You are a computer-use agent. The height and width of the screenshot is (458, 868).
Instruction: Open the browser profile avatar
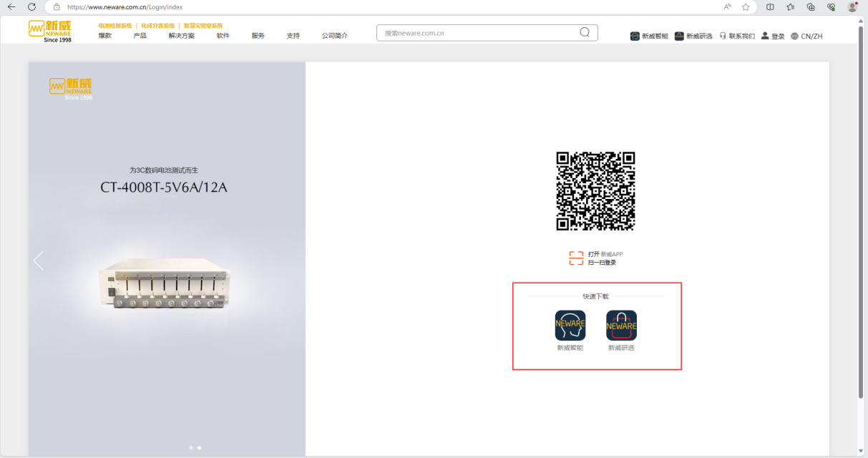click(x=852, y=6)
